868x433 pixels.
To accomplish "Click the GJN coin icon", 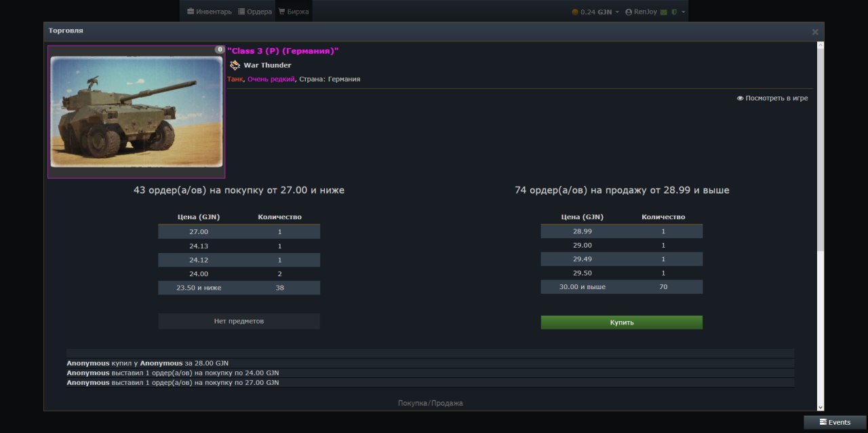I will [575, 12].
